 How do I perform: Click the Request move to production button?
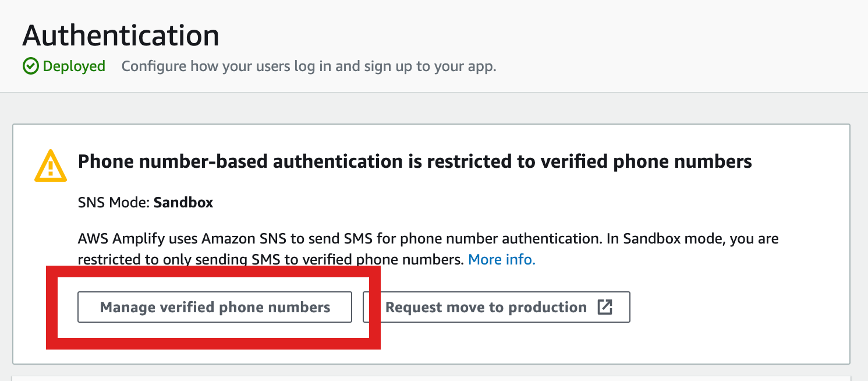click(x=496, y=307)
